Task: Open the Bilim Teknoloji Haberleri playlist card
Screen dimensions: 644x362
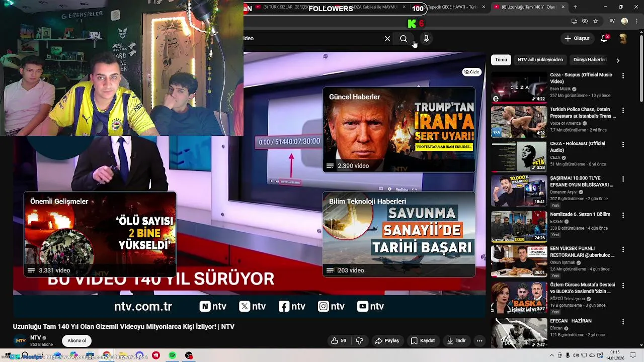Action: tap(399, 234)
